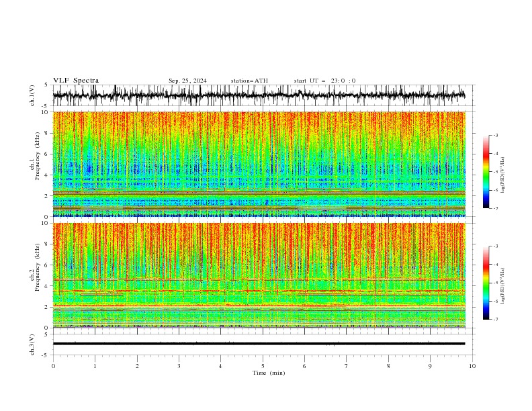Click the '10' tick on the time axis
Screen dimensions: 532x411
pyautogui.click(x=472, y=366)
